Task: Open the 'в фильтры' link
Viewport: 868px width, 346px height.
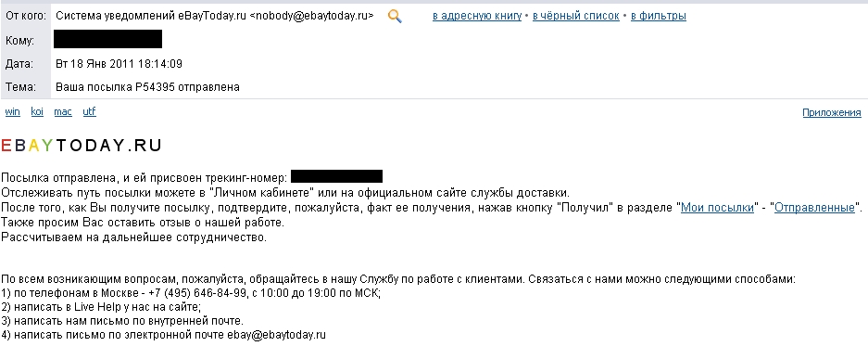Action: pyautogui.click(x=659, y=16)
